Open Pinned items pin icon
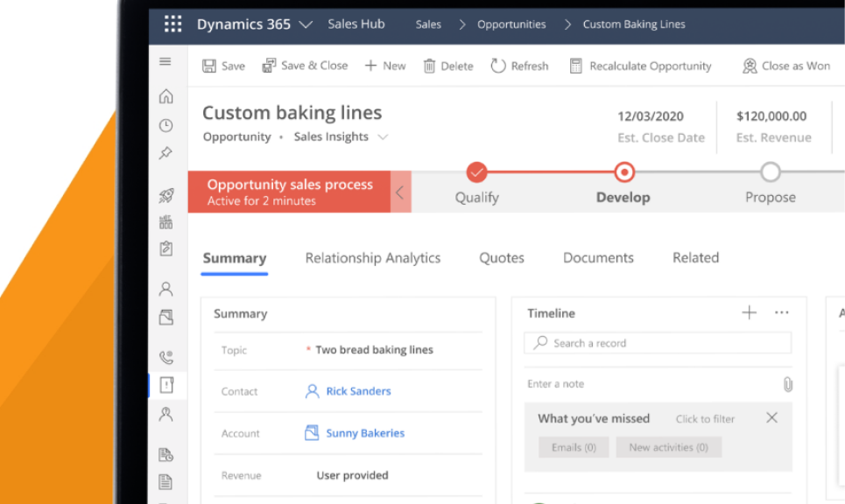Viewport: 845px width, 504px height. (x=166, y=153)
